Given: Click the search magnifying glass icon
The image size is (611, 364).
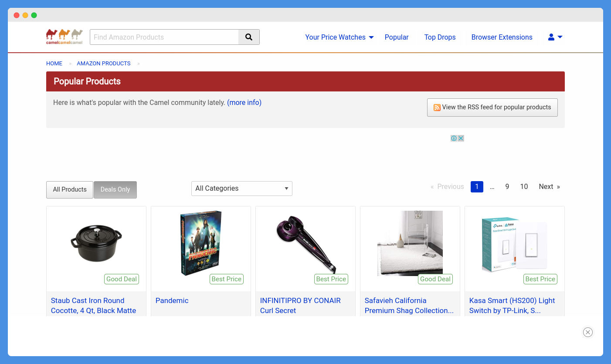Looking at the screenshot, I should coord(249,37).
